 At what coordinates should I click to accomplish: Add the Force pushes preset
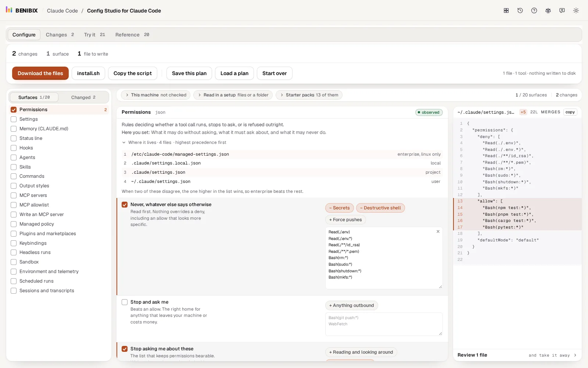pyautogui.click(x=345, y=220)
